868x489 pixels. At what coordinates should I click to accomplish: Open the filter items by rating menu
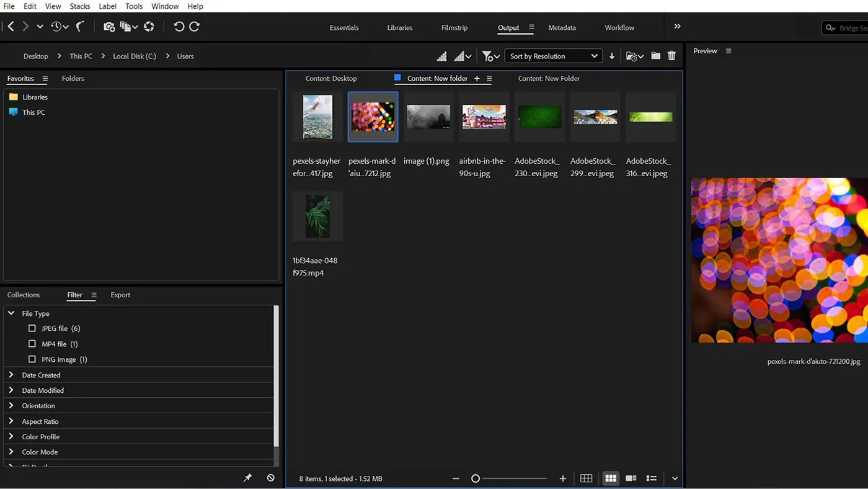pos(489,56)
